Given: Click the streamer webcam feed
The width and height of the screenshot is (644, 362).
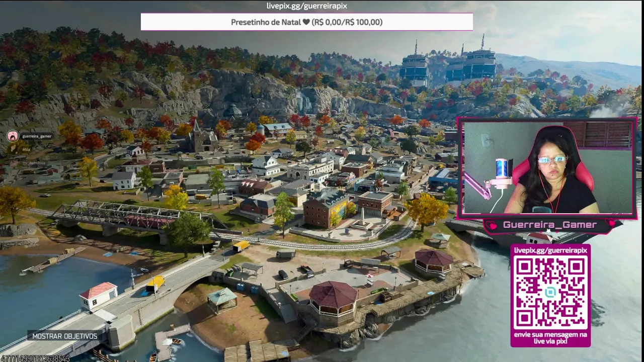Looking at the screenshot, I should pyautogui.click(x=547, y=167).
